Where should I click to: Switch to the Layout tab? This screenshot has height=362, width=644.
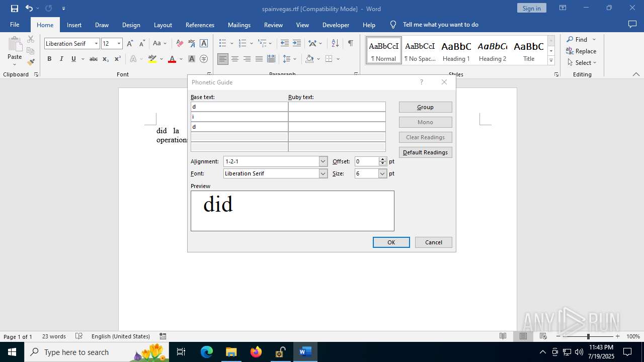coord(163,25)
